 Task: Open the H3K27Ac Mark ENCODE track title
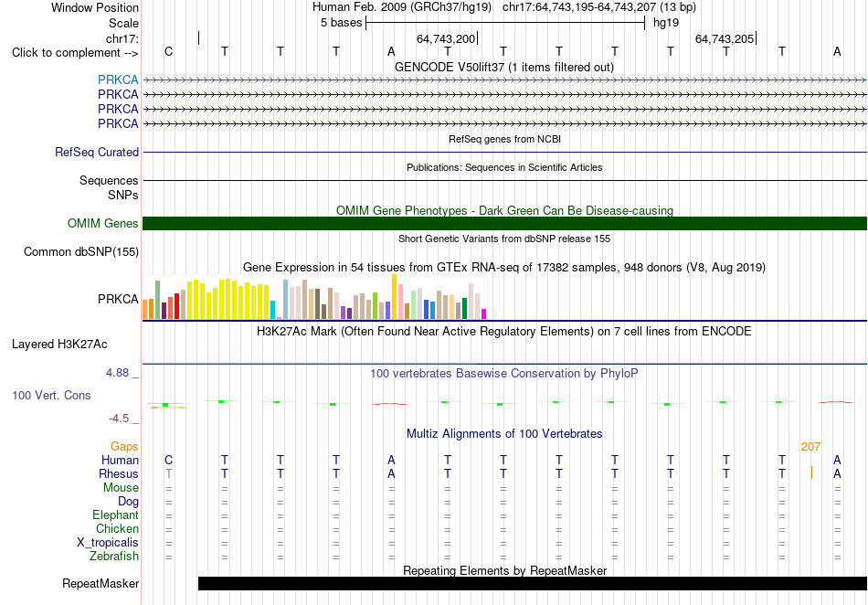504,332
